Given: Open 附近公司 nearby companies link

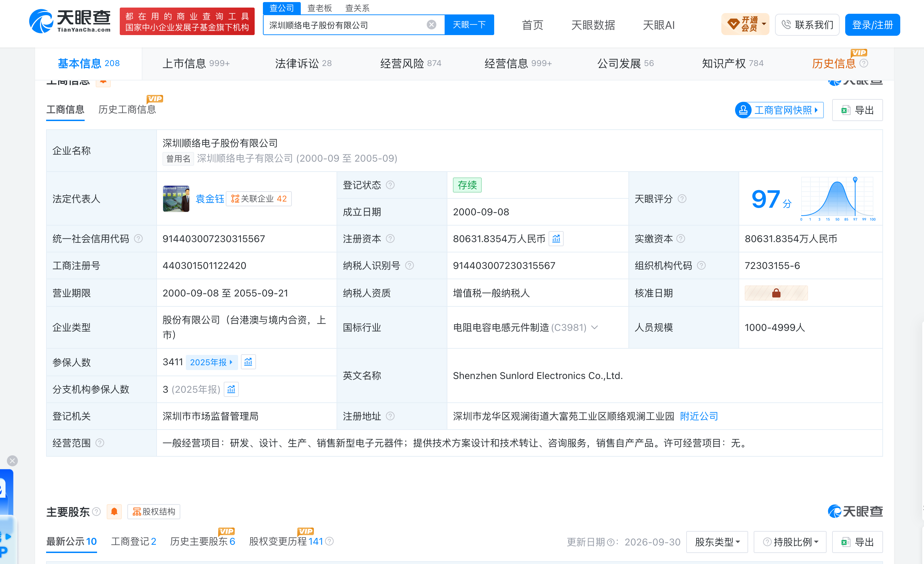Looking at the screenshot, I should 699,416.
